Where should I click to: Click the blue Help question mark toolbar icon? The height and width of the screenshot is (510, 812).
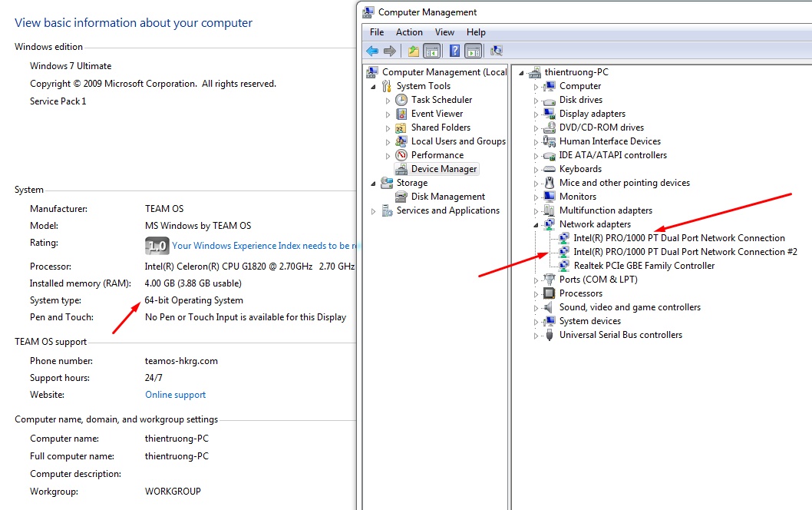pos(454,51)
